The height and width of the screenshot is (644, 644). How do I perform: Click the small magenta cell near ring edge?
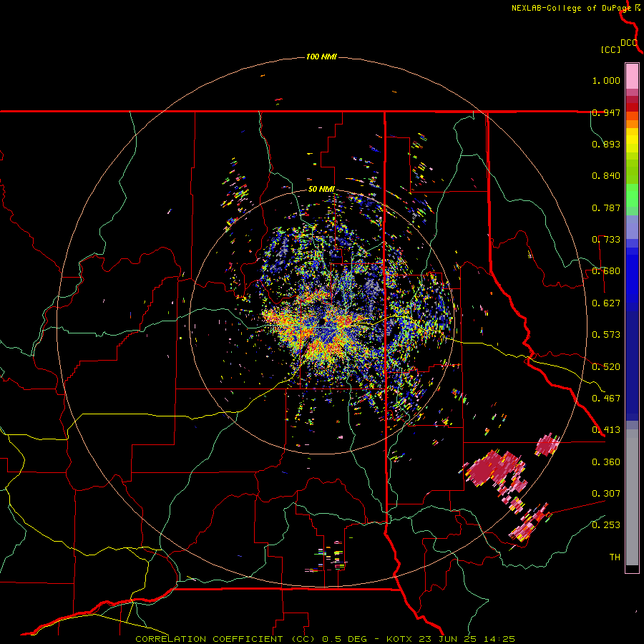[x=547, y=445]
